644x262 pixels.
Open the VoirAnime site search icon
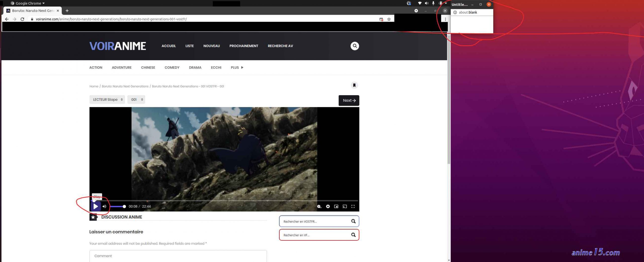[355, 46]
